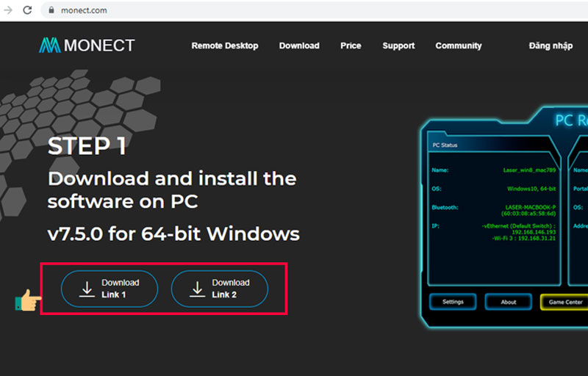Click the download arrow icon for Link 1

click(87, 289)
